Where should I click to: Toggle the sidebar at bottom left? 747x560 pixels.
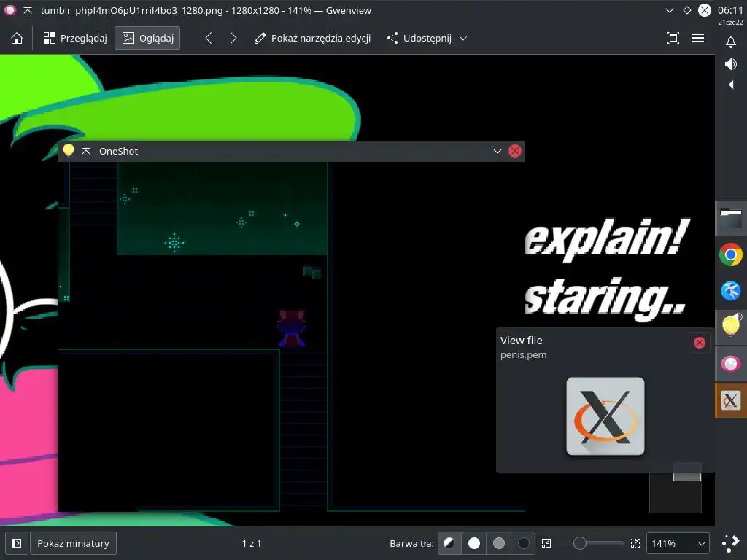click(x=17, y=543)
